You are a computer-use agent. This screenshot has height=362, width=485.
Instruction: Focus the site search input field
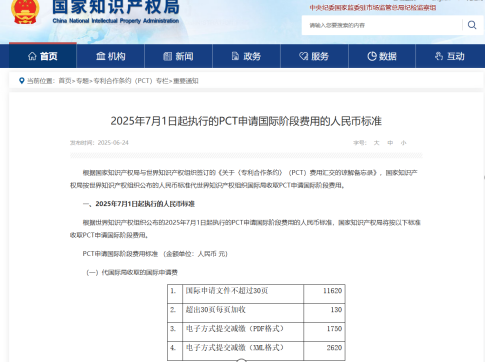tap(382, 25)
